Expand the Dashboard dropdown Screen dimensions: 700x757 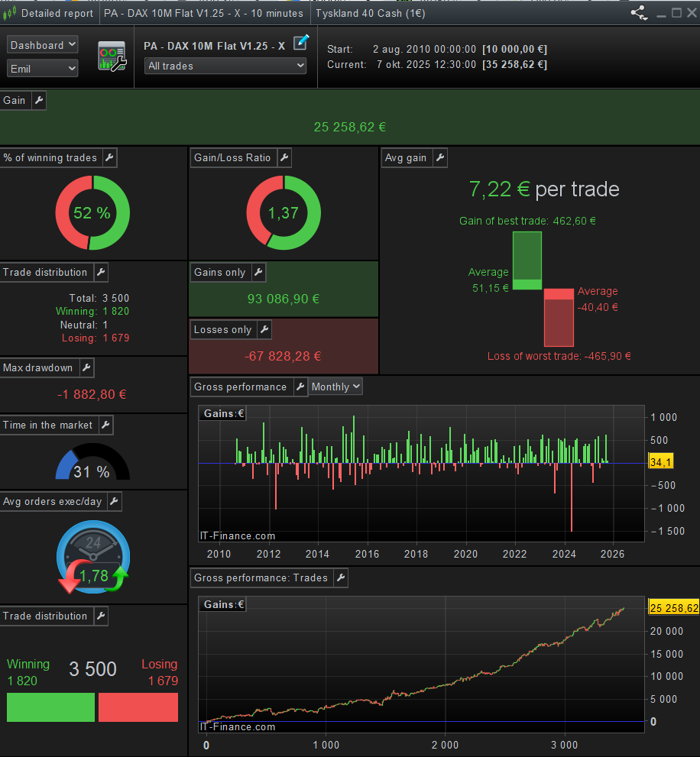43,45
